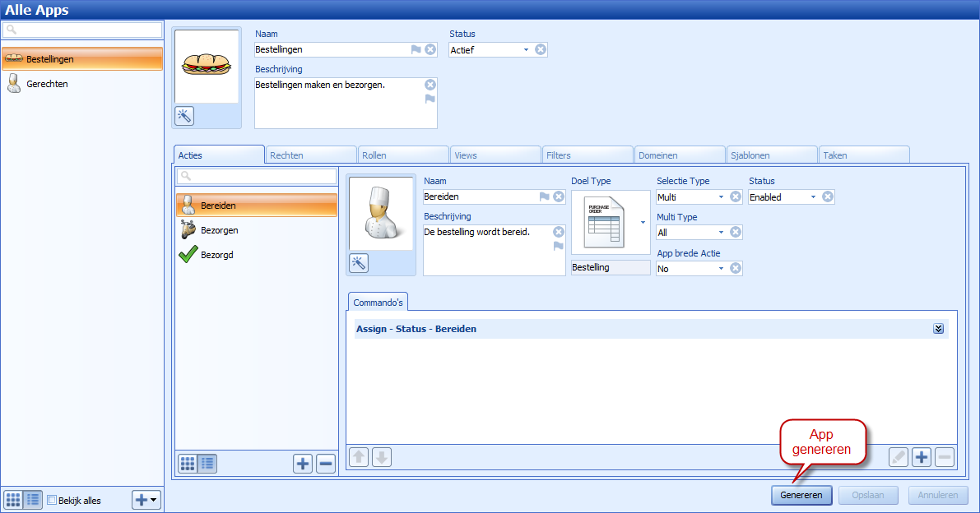The height and width of the screenshot is (513, 980).
Task: Click flag icon next to Bestellingen name field
Action: tap(416, 49)
